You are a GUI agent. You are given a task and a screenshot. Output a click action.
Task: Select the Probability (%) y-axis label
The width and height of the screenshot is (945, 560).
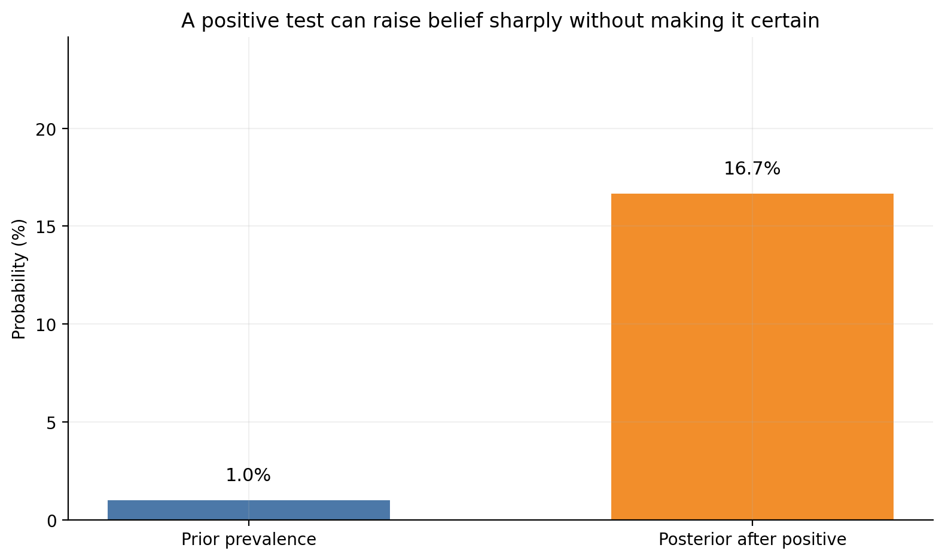pyautogui.click(x=20, y=279)
